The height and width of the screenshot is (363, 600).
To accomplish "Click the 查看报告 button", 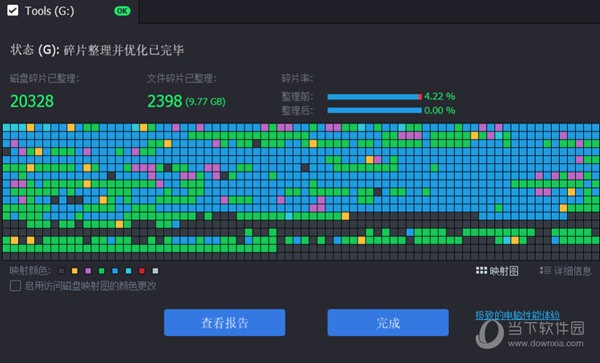I will (225, 323).
